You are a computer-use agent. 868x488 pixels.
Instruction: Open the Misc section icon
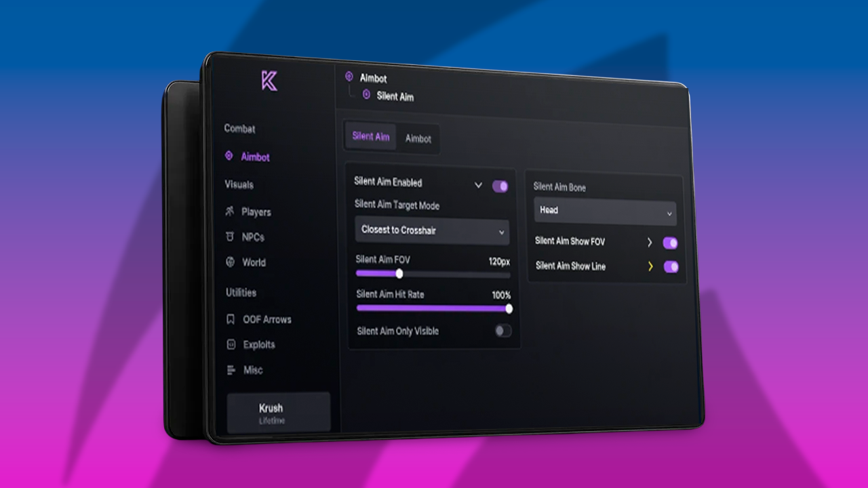(231, 370)
